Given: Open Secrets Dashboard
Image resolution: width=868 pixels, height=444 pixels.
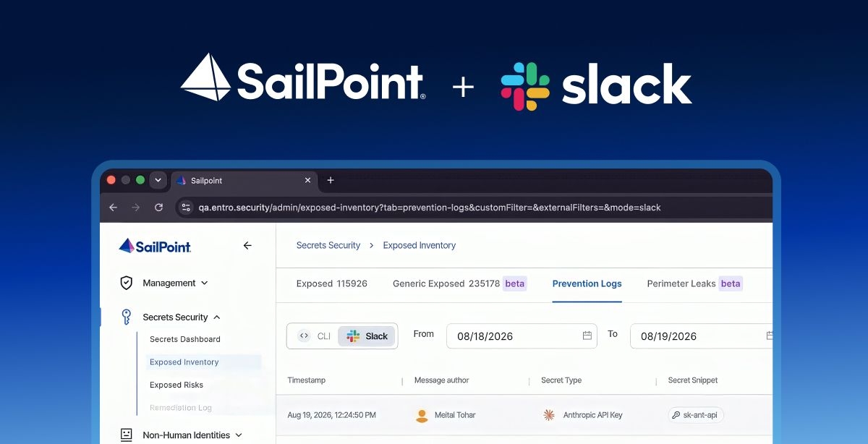Looking at the screenshot, I should [x=185, y=339].
